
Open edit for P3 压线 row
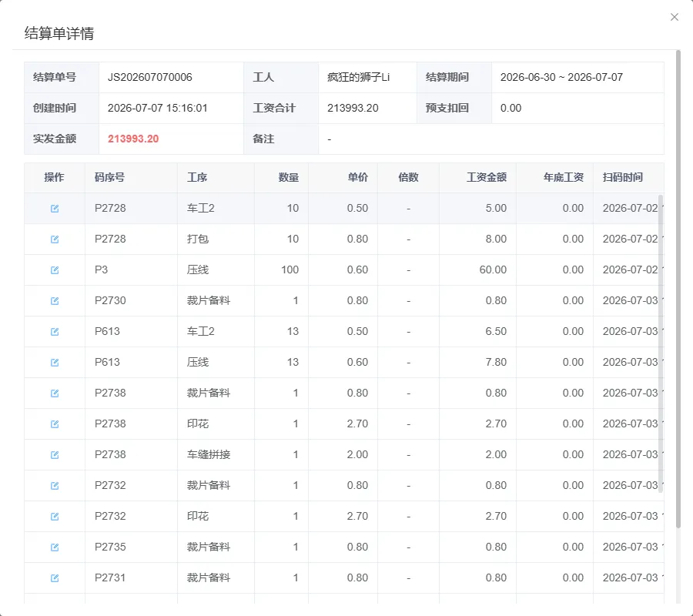click(x=55, y=270)
